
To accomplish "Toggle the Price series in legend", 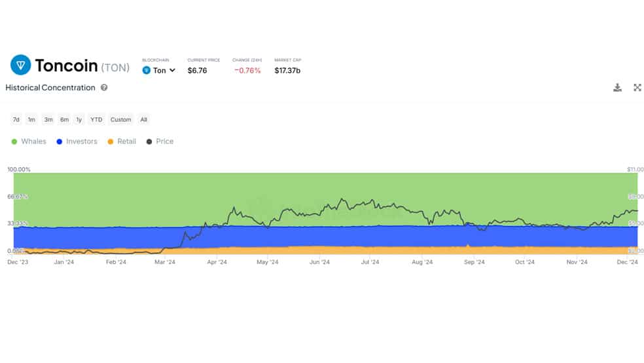I will click(x=160, y=142).
